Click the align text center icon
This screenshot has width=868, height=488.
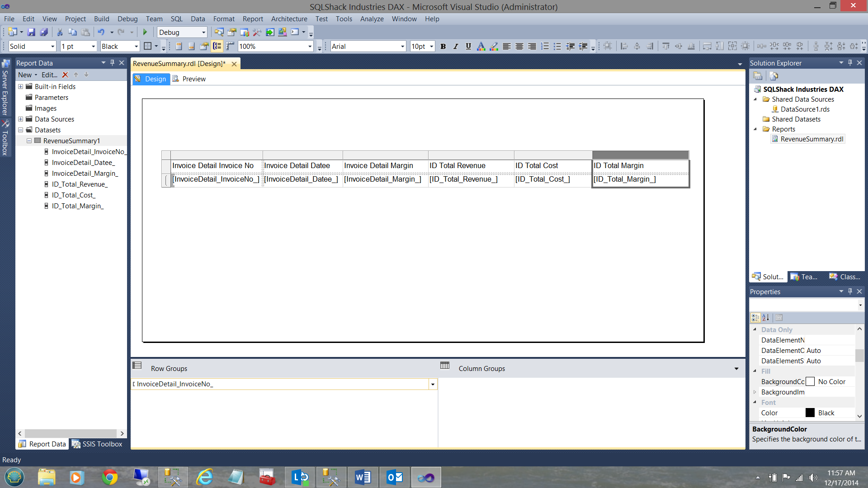pyautogui.click(x=519, y=46)
